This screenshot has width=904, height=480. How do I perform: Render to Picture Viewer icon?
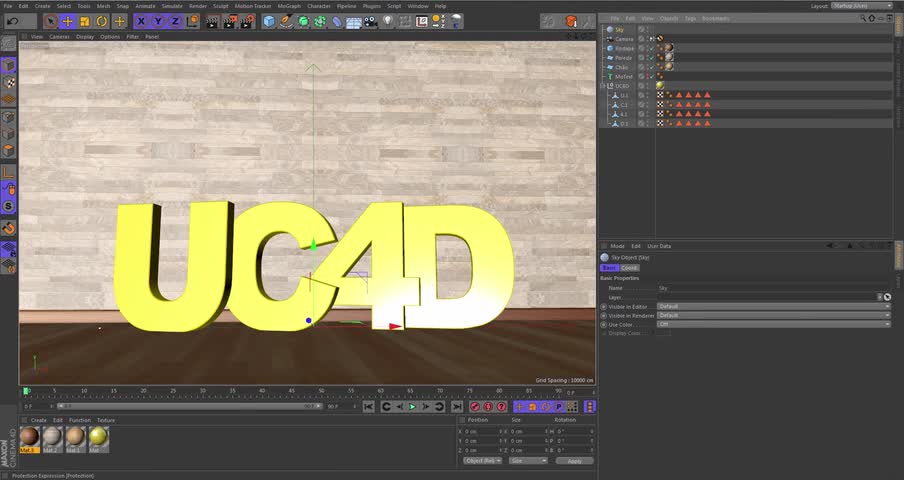tap(229, 22)
